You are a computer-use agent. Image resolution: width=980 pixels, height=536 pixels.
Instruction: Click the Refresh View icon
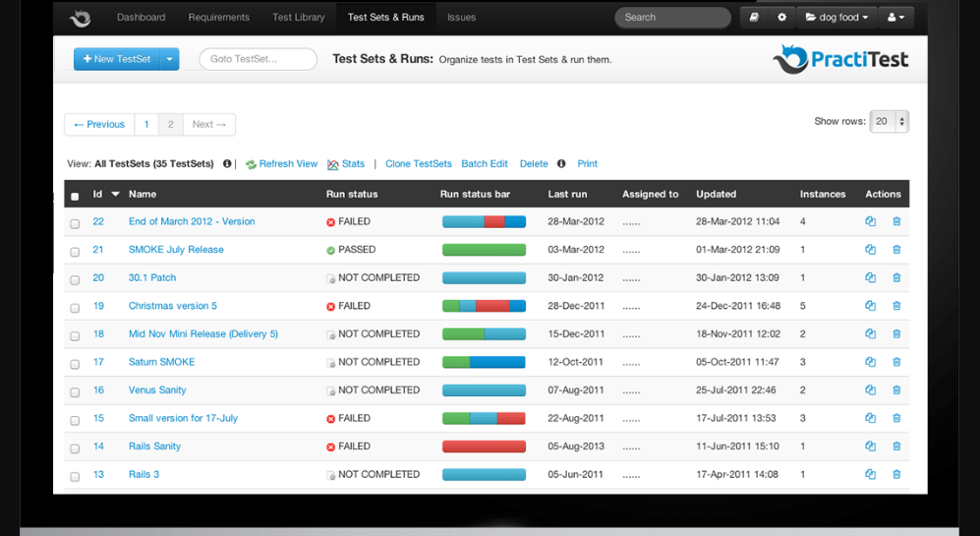[x=251, y=165]
